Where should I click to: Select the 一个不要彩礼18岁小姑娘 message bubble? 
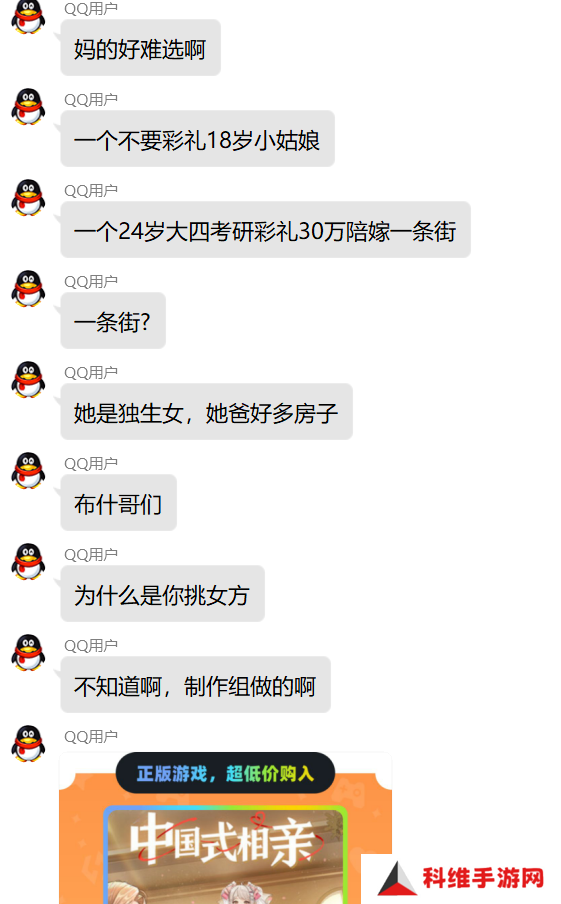pos(197,139)
